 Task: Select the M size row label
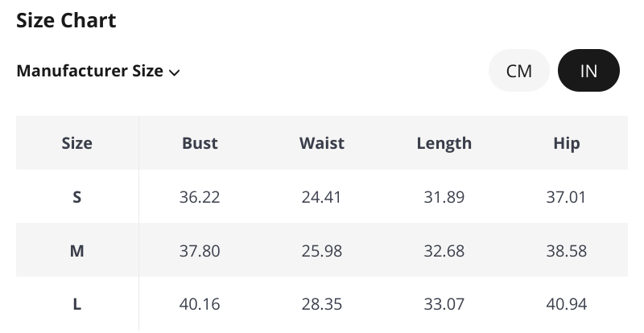(x=77, y=251)
